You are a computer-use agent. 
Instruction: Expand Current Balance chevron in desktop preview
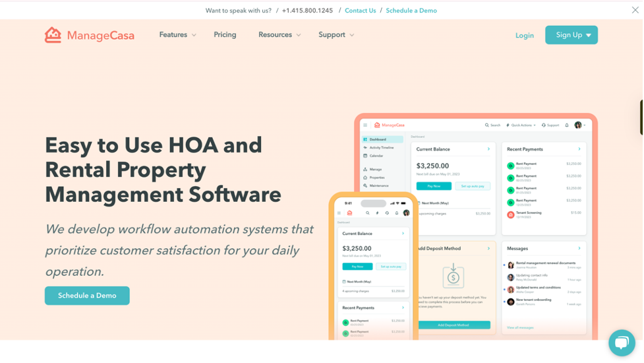[488, 149]
